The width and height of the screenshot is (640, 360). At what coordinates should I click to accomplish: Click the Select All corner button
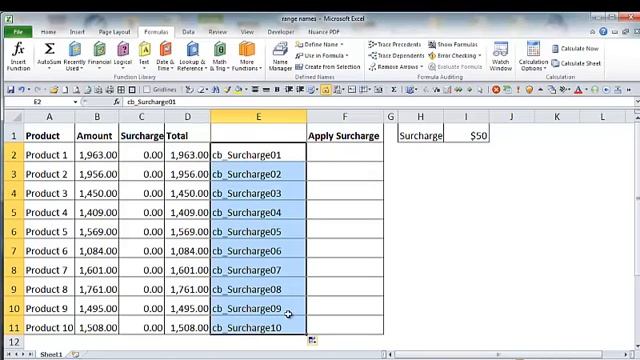[x=15, y=117]
